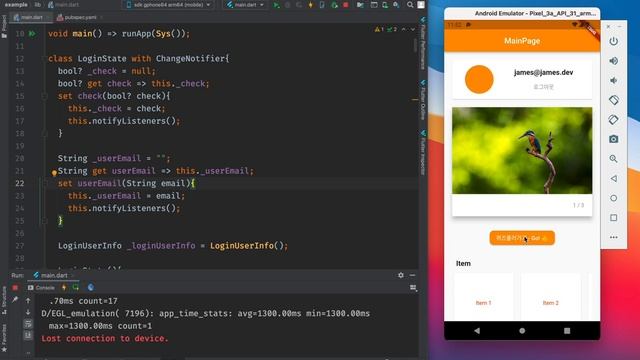The image size is (640, 360).
Task: Click the run gutter arrow beside main()
Action: 32,33
